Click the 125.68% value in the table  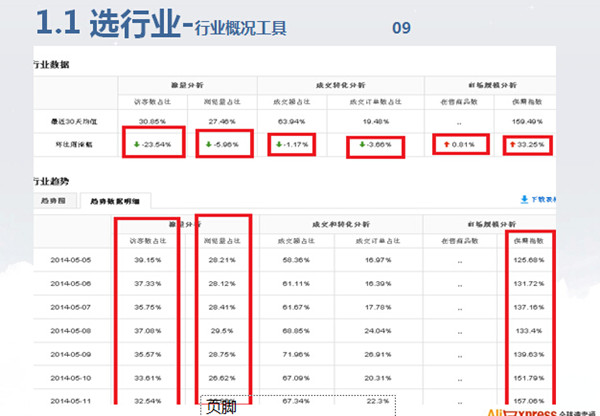pyautogui.click(x=526, y=259)
